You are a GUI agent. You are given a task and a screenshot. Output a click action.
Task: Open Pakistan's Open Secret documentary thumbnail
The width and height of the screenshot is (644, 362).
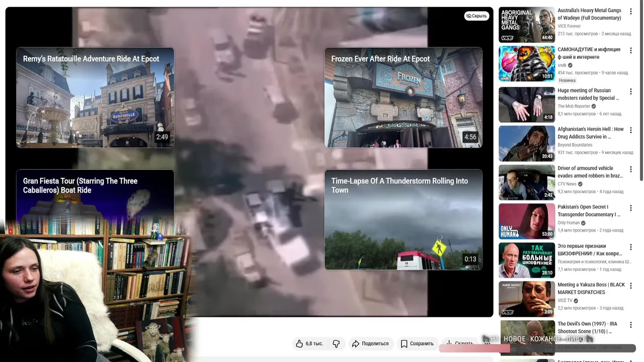pyautogui.click(x=527, y=221)
